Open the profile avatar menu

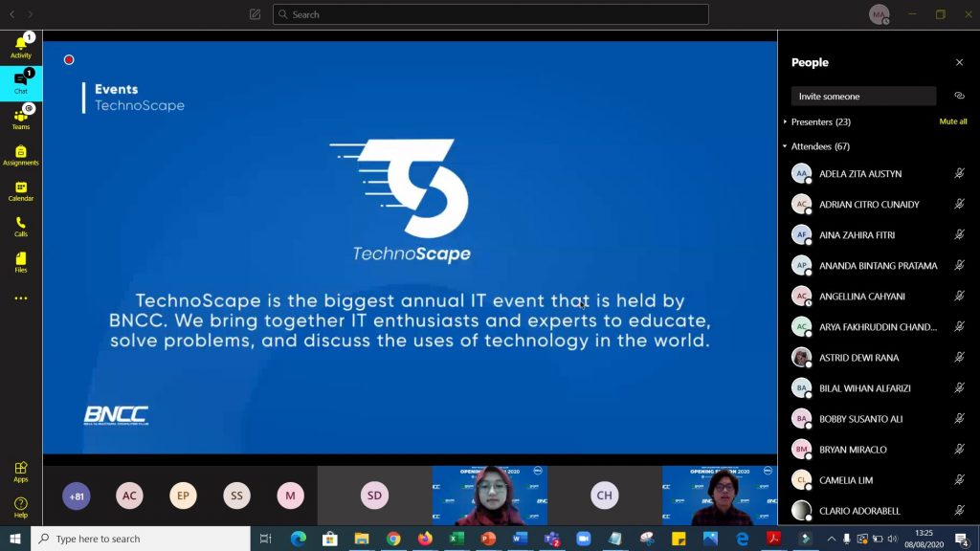(879, 13)
